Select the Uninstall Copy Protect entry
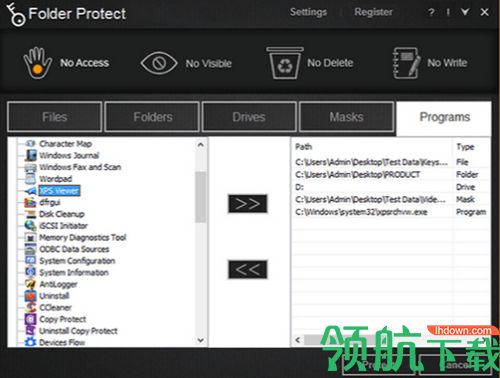 [78, 331]
